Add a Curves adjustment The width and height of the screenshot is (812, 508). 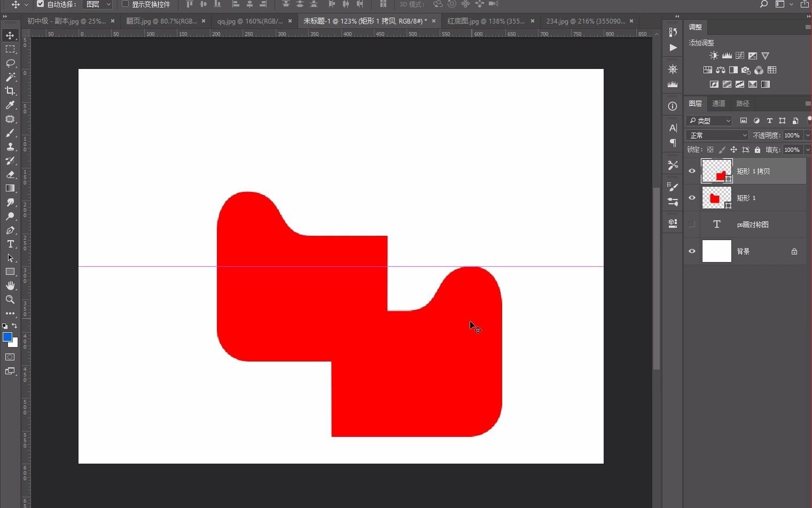pos(740,56)
